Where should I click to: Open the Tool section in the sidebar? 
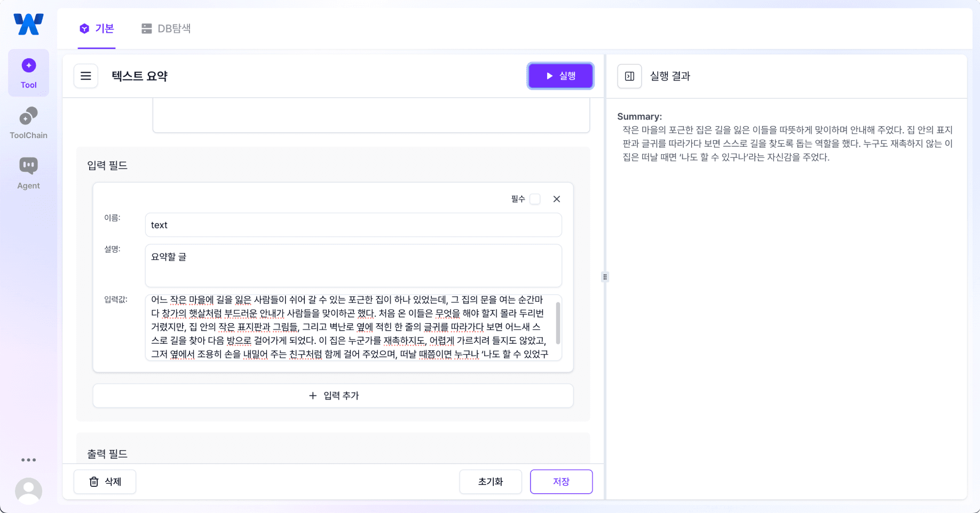[28, 73]
